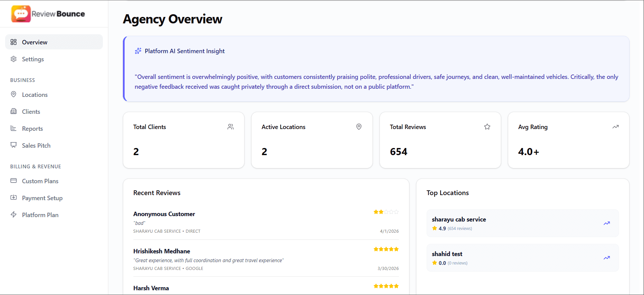644x295 pixels.
Task: Click the trend arrow on Avg Rating card
Action: point(616,127)
